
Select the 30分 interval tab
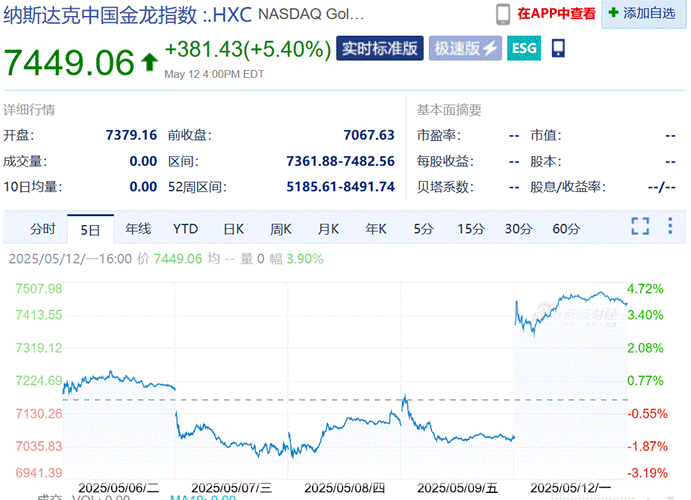click(518, 229)
